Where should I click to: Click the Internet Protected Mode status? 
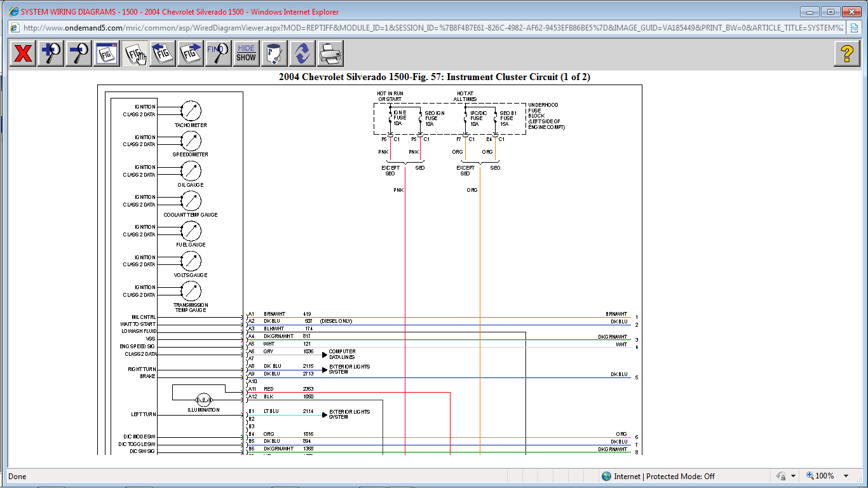658,476
